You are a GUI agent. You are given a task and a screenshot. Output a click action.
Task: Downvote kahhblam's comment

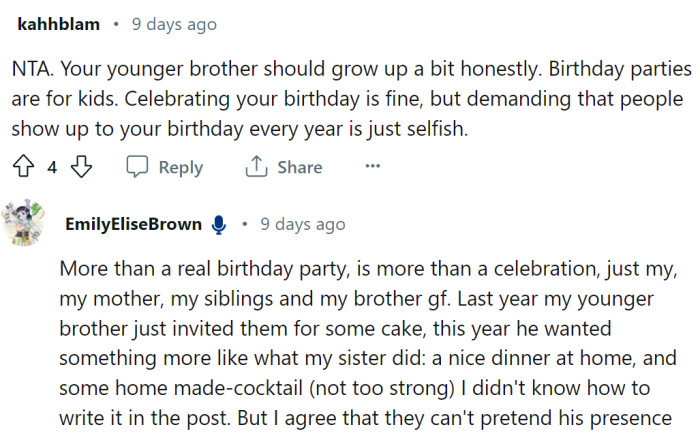point(82,167)
